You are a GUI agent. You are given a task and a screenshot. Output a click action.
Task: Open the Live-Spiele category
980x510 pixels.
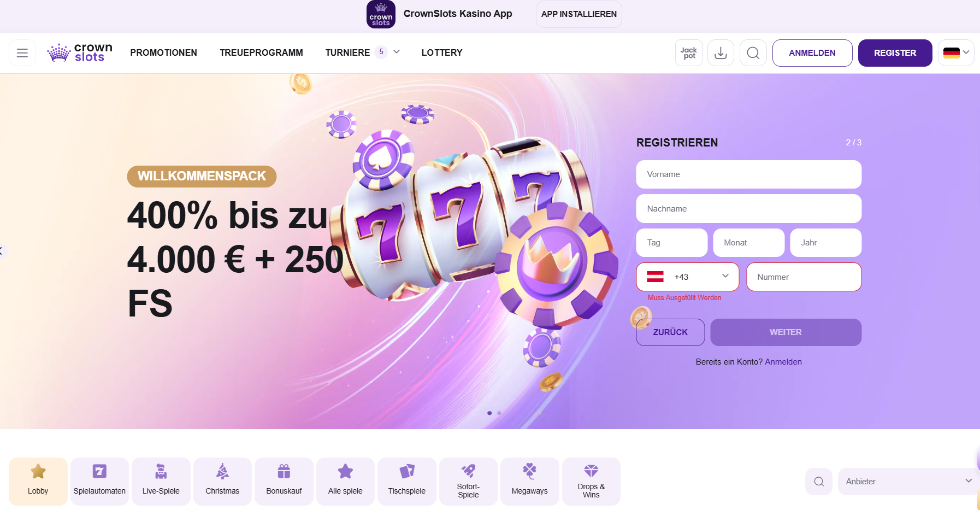(x=161, y=481)
